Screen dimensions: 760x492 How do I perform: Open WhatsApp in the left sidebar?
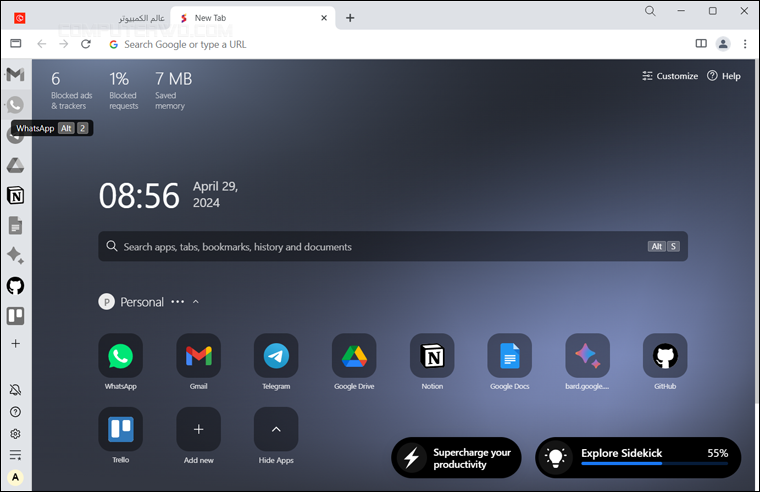tap(16, 105)
